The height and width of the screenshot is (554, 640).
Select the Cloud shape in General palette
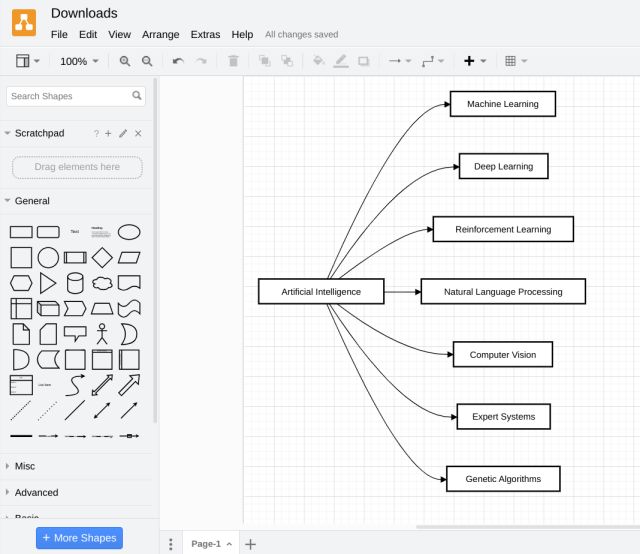[x=102, y=283]
